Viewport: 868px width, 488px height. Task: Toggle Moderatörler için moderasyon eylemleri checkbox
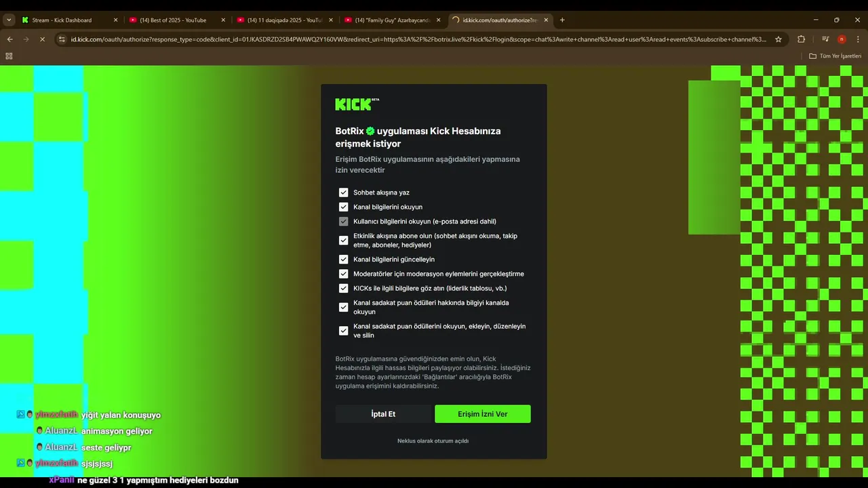pyautogui.click(x=343, y=274)
